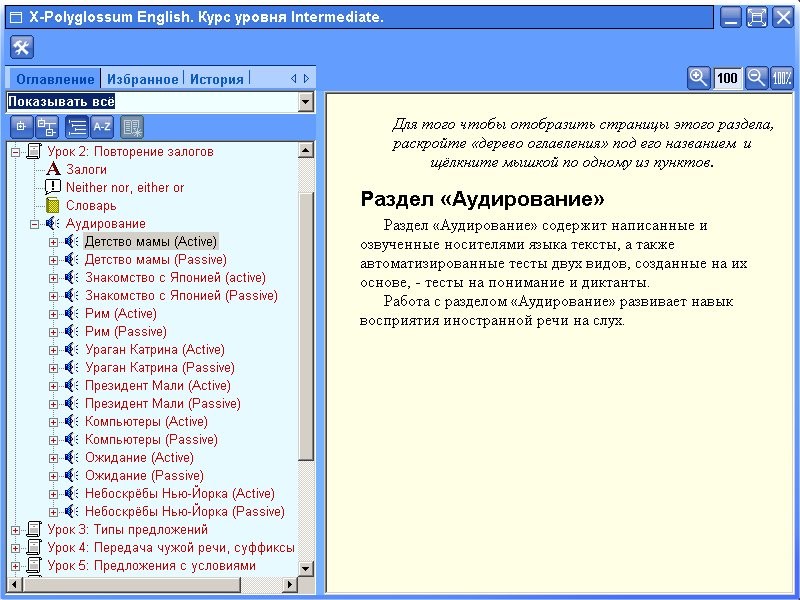Select Ураган Катрина (Passive) entry
Image resolution: width=800 pixels, height=600 pixels.
pos(160,367)
